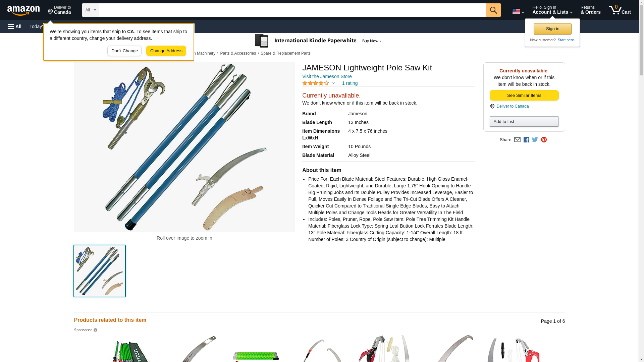This screenshot has width=644, height=362.
Task: Open the All hamburger menu
Action: pyautogui.click(x=15, y=26)
